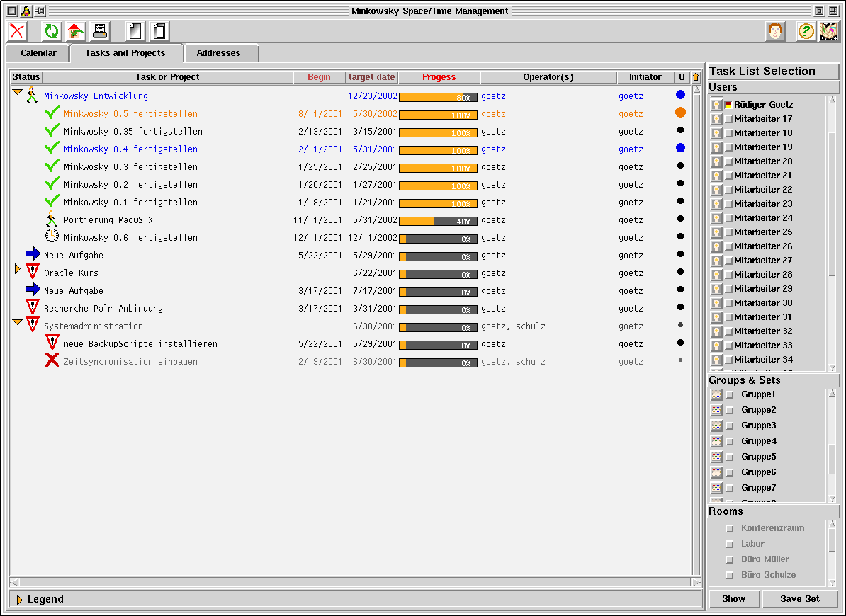The height and width of the screenshot is (616, 846).
Task: Click the red house toolbar icon
Action: coord(76,31)
